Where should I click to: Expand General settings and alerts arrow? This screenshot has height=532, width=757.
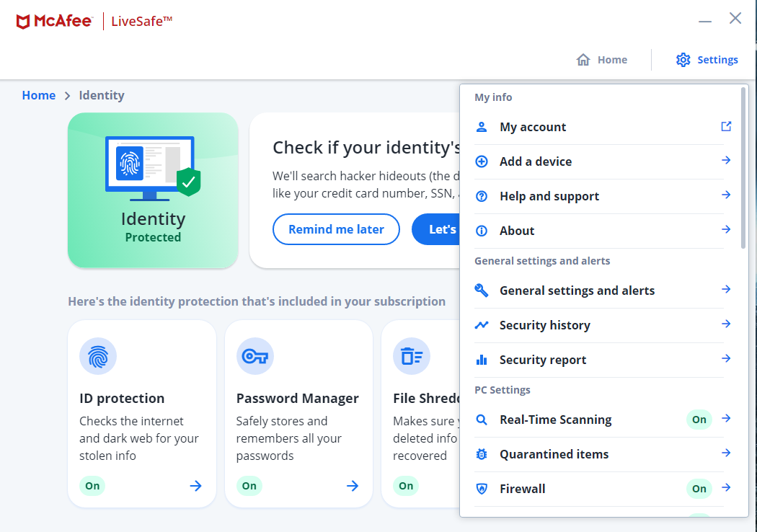pyautogui.click(x=725, y=289)
